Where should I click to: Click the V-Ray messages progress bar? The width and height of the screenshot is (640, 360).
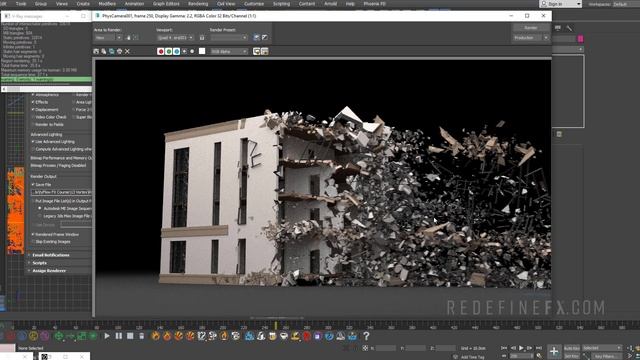[x=46, y=80]
